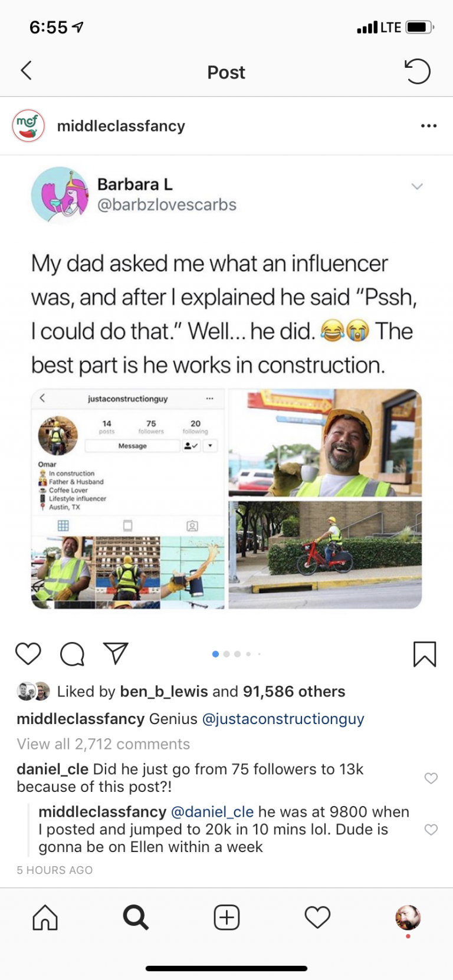Save the post with the bookmark icon
453x980 pixels.
425,654
